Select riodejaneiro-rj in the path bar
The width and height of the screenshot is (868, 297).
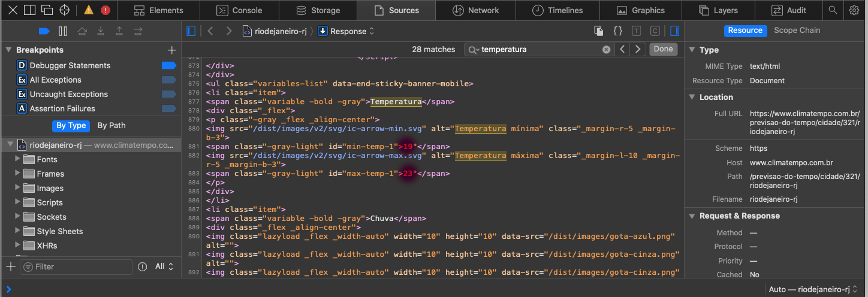[275, 31]
